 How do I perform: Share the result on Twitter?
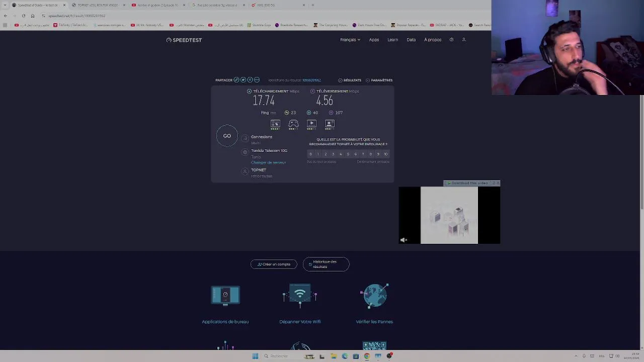click(x=243, y=80)
